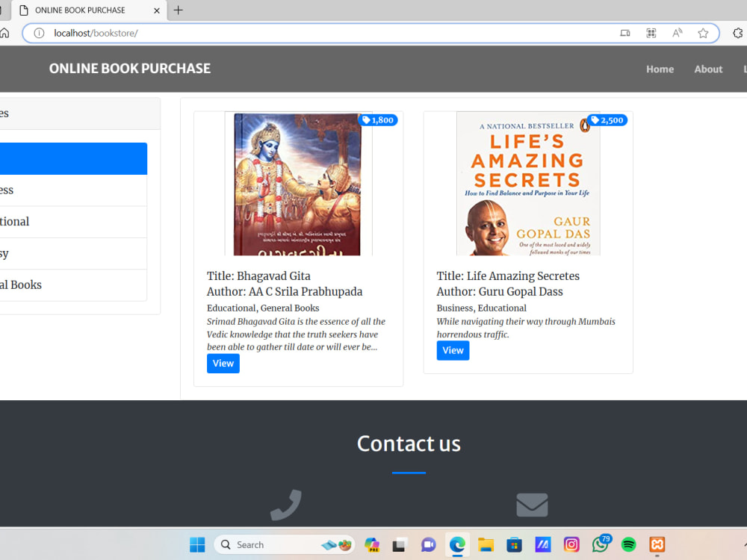Click the Bhagavad Gita book cover
Viewport: 747px width, 560px height.
298,184
